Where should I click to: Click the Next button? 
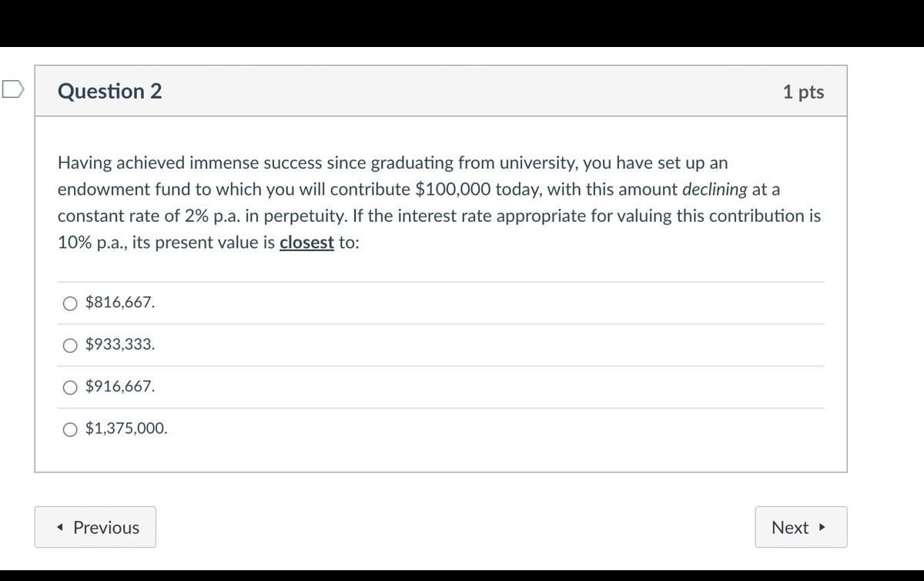(x=801, y=527)
